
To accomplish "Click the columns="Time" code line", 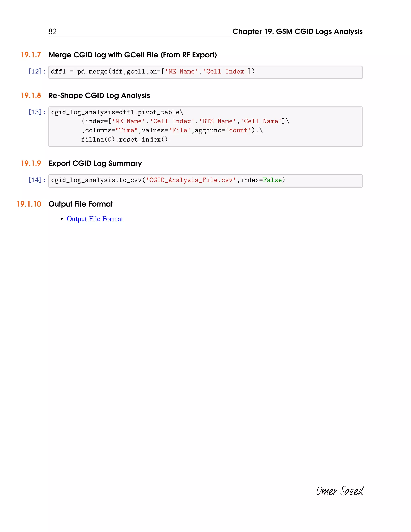I will 172,130.
